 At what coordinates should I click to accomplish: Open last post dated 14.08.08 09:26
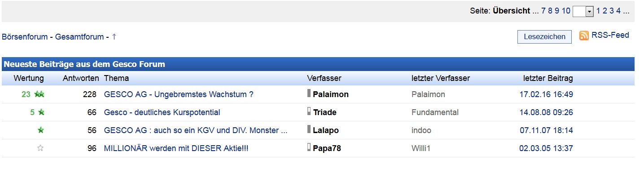point(546,112)
